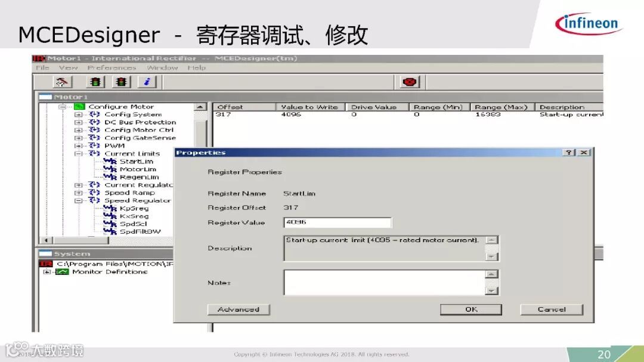Screen dimensions: 644x362
Task: Expand the Speed Ramp node
Action: click(x=78, y=193)
